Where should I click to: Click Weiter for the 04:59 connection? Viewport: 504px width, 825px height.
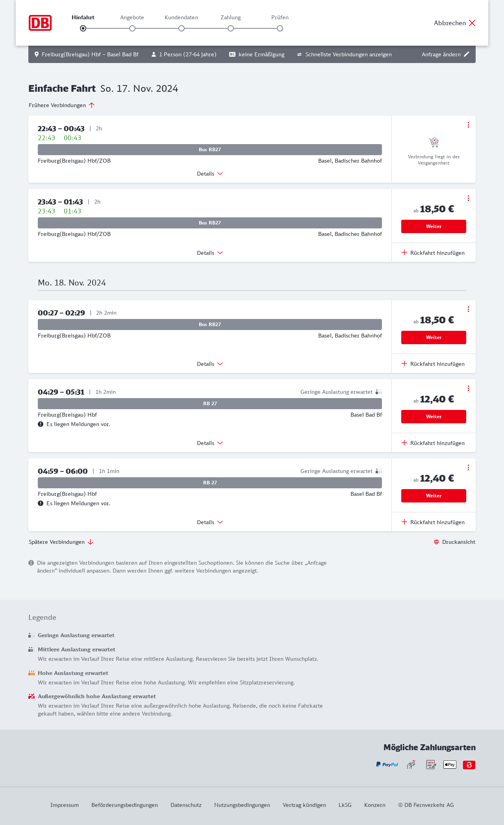pos(434,496)
